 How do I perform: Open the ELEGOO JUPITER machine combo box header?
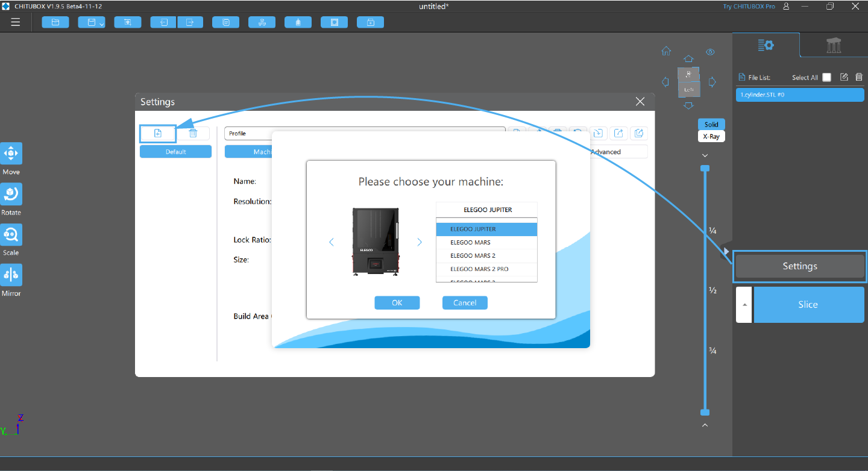pos(486,210)
